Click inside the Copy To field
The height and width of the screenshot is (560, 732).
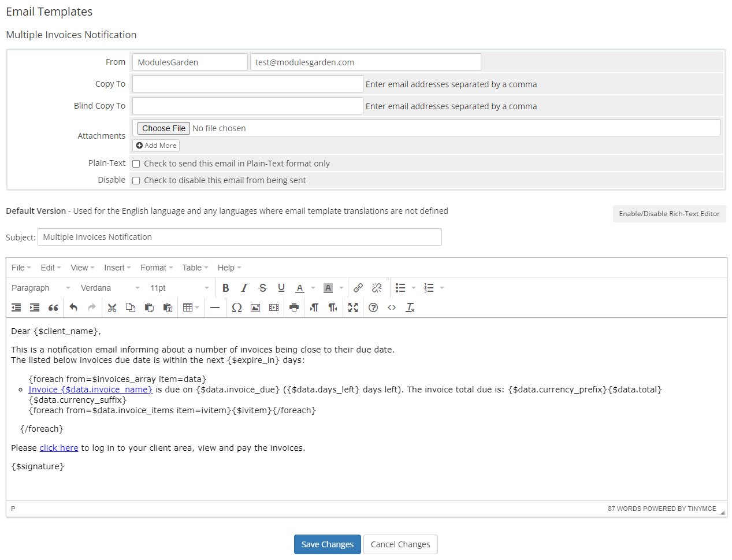click(x=247, y=83)
